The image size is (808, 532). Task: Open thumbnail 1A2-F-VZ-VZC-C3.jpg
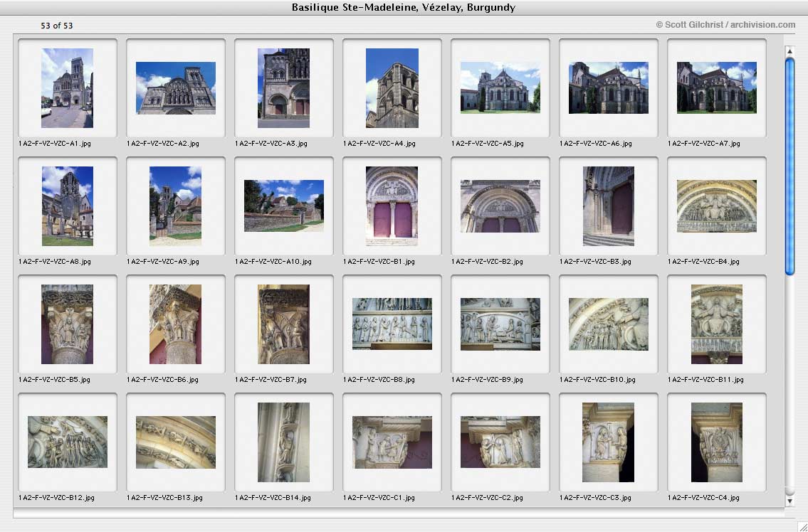(609, 442)
